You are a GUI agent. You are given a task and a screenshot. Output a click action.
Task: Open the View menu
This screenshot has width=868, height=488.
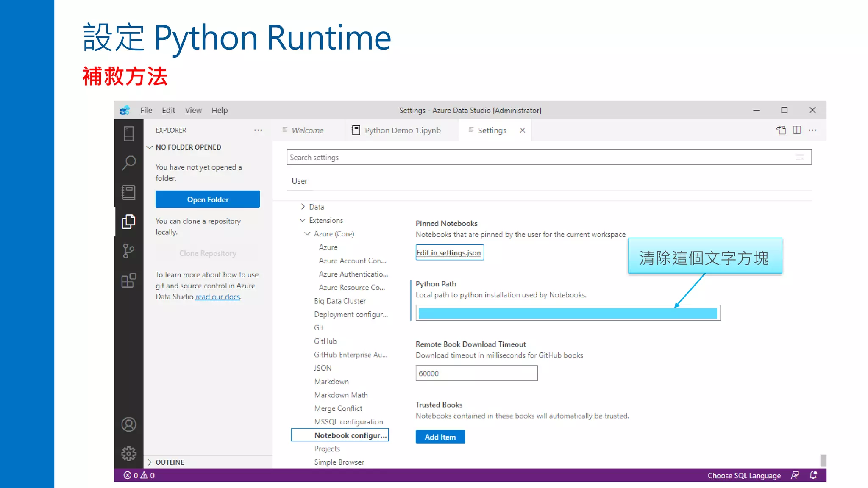tap(193, 110)
